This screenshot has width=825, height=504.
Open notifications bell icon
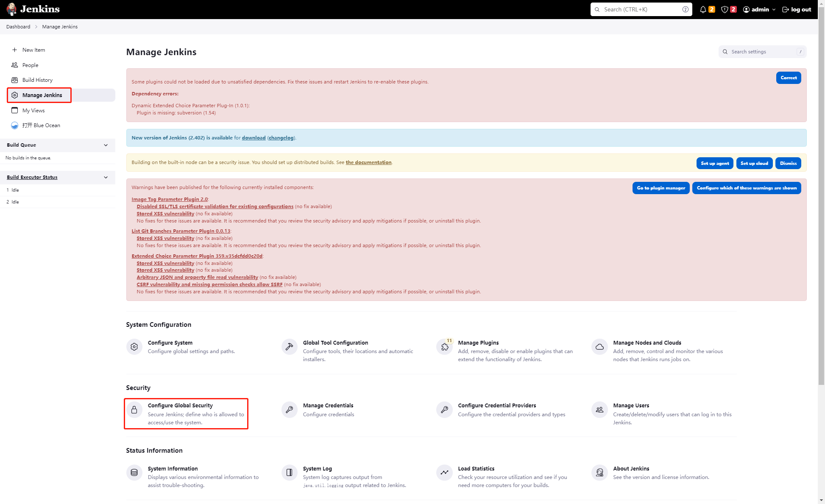[x=703, y=9]
